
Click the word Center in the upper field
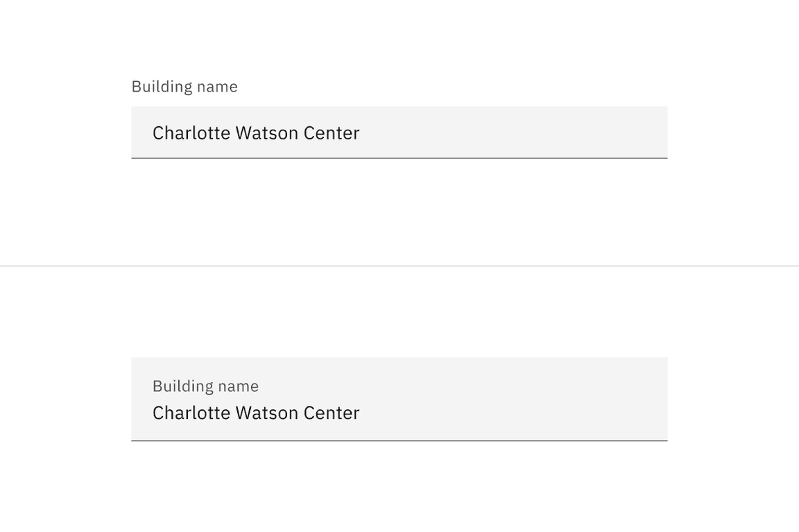tap(331, 132)
